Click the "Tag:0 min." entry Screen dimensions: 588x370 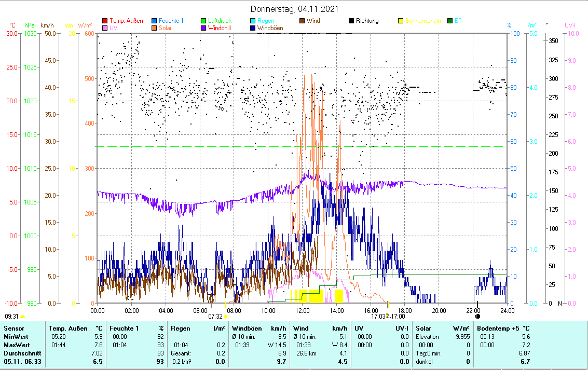point(429,353)
